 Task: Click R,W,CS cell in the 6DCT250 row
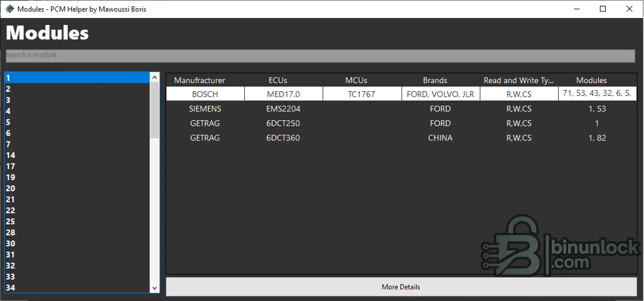click(x=519, y=123)
